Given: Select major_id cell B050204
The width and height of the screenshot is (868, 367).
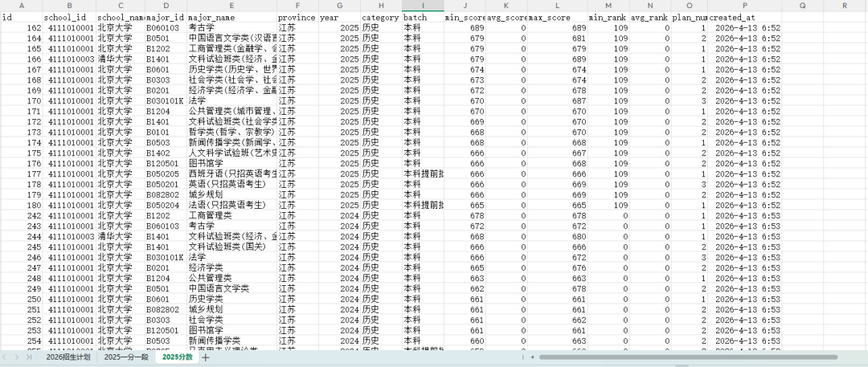Looking at the screenshot, I should tap(166, 206).
